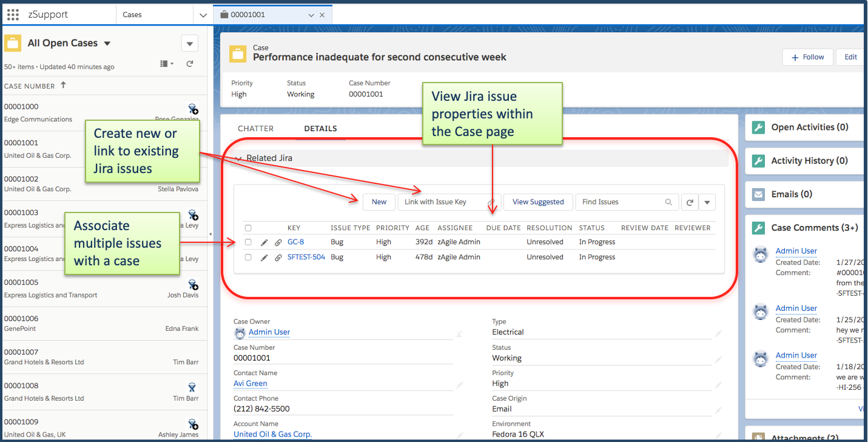Check the GC-8 issue checkbox
The image size is (868, 442).
[248, 242]
